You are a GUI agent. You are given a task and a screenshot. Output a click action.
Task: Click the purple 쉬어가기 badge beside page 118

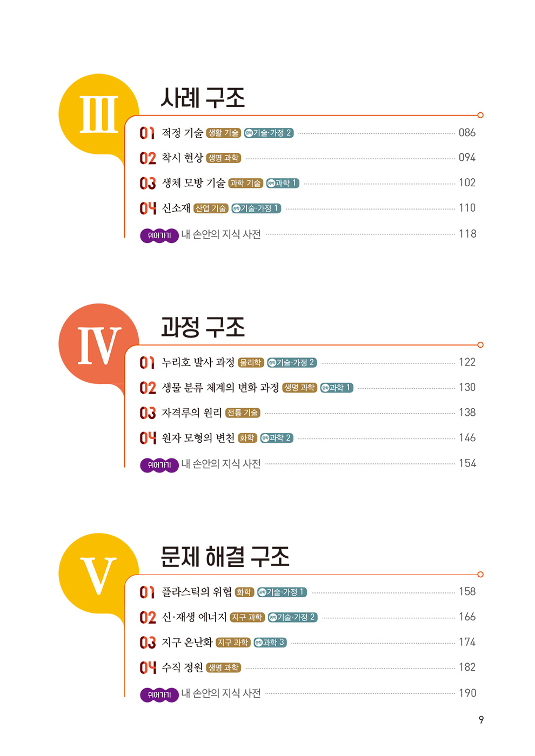[x=159, y=235]
